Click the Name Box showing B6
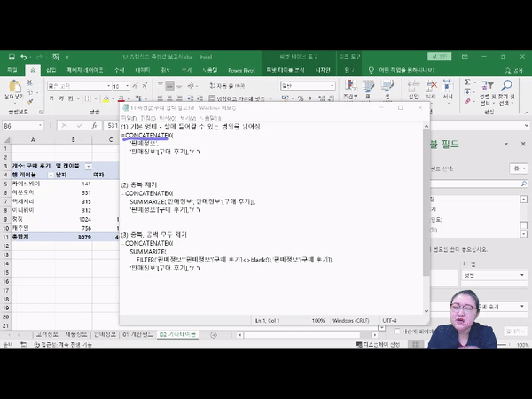532x399 pixels. (22, 126)
